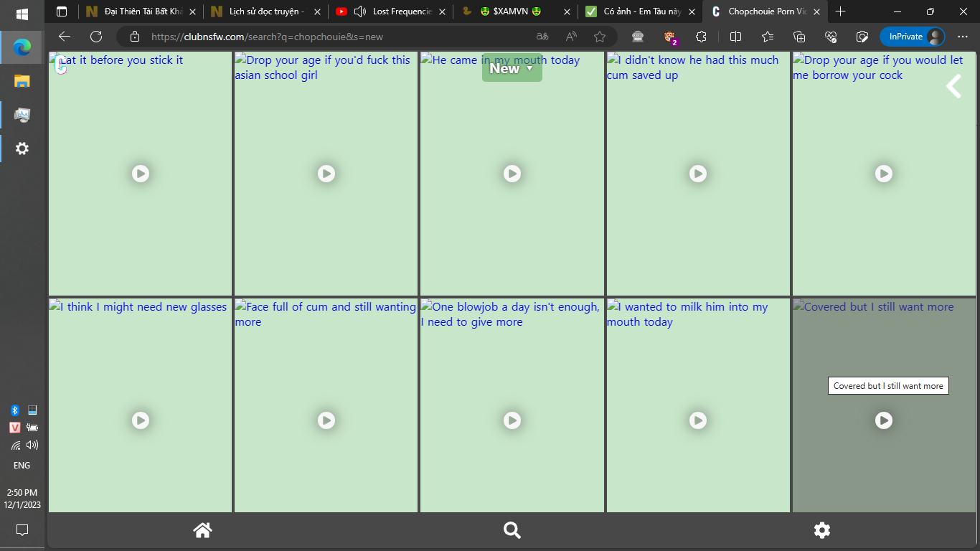The width and height of the screenshot is (980, 551).
Task: Expand the New sort dropdown
Action: 512,68
